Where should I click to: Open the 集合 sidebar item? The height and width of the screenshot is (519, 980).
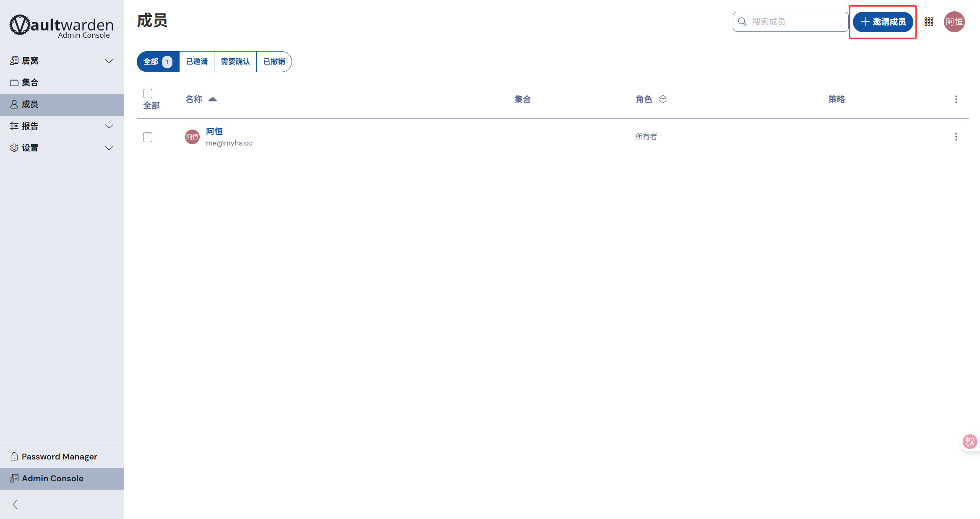[62, 83]
